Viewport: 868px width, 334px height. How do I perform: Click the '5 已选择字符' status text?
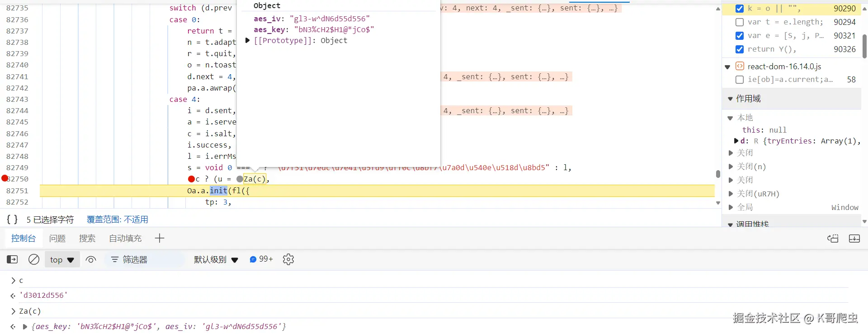click(x=50, y=219)
